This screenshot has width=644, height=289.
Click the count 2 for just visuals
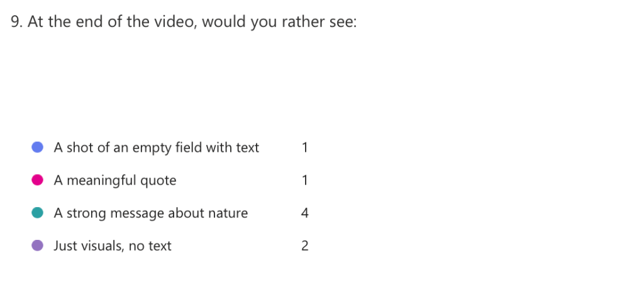pyautogui.click(x=305, y=246)
